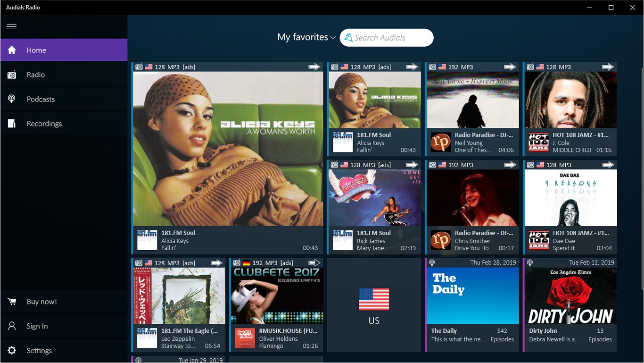Click the Recordings file icon in sidebar
Viewport: 644px width, 363px height.
coord(12,124)
